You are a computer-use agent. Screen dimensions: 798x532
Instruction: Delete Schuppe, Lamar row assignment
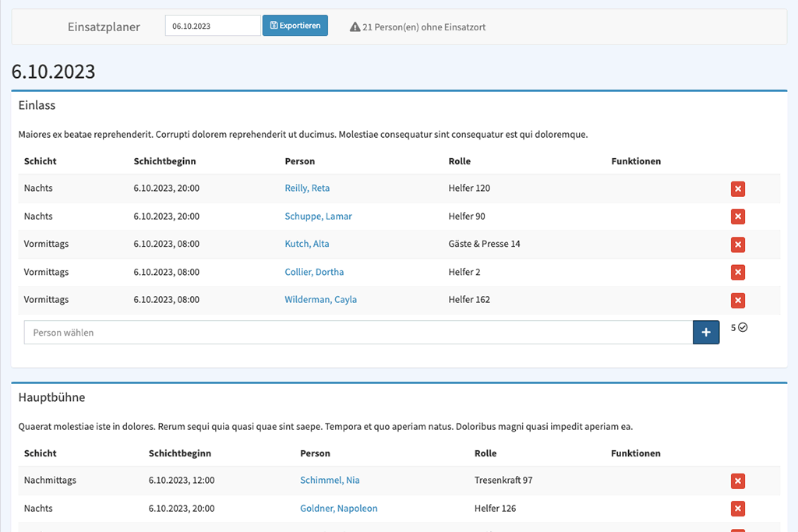737,217
